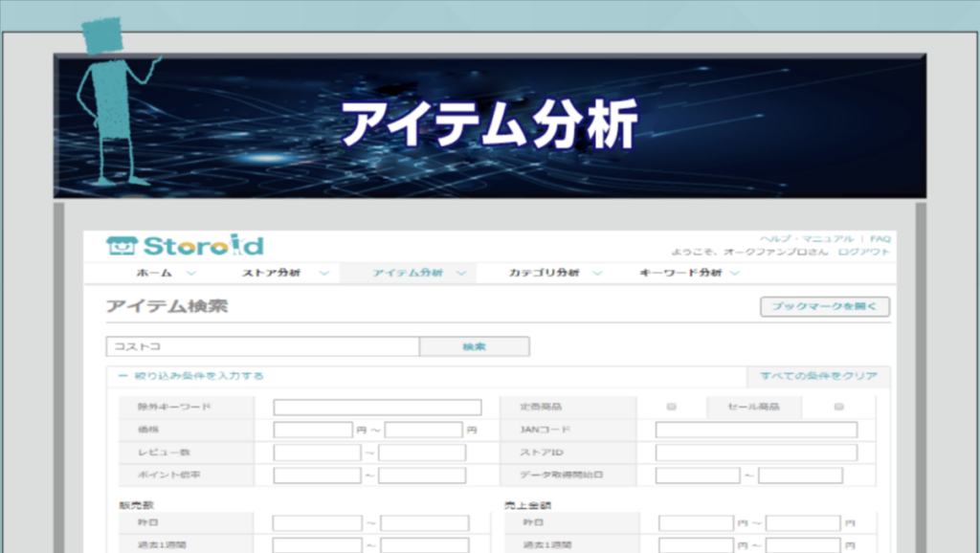Expand the カテゴリ分析 dropdown chevron
980x553 pixels.
coord(597,274)
